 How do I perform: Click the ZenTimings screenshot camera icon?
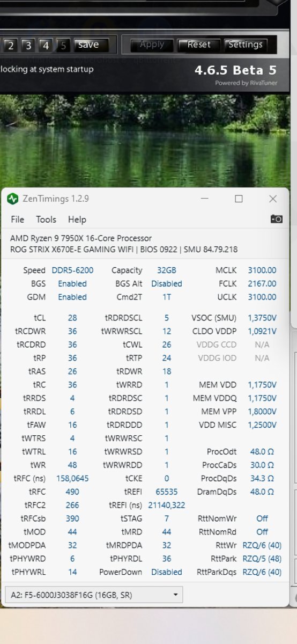[x=276, y=219]
